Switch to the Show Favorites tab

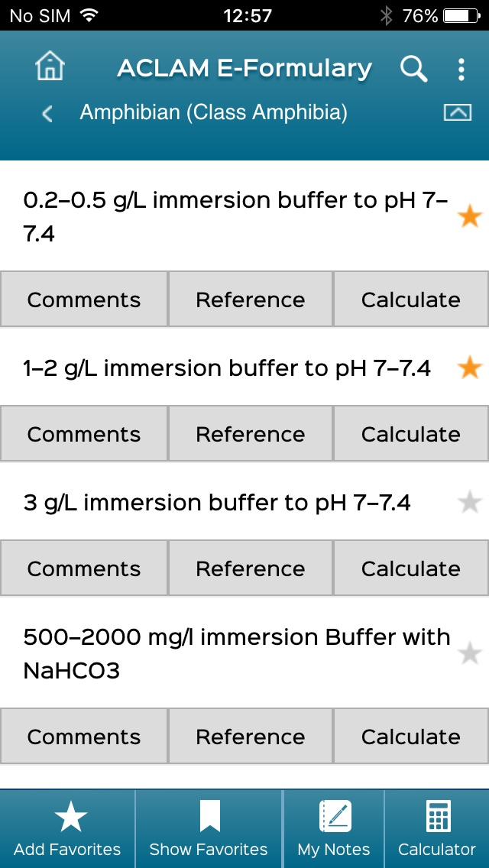pos(209,830)
